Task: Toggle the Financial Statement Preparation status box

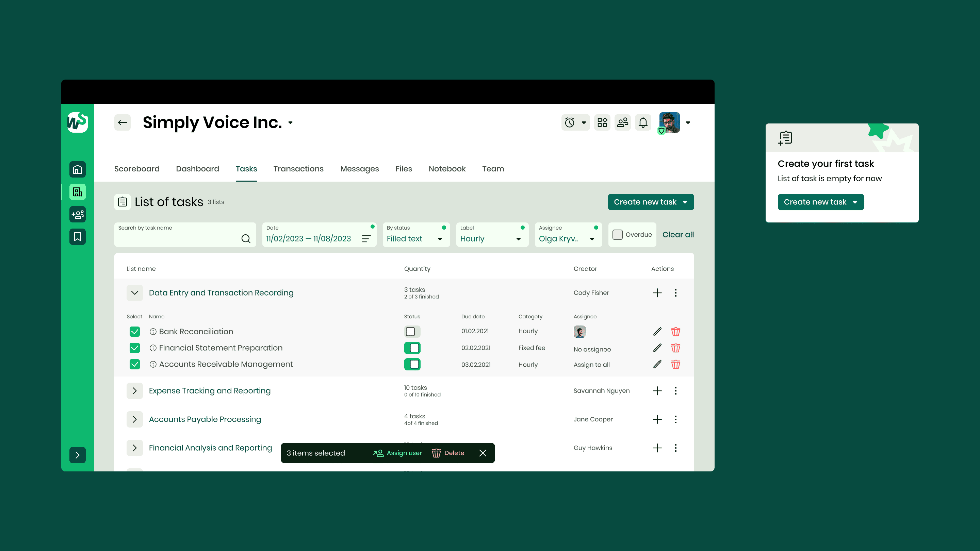Action: coord(412,348)
